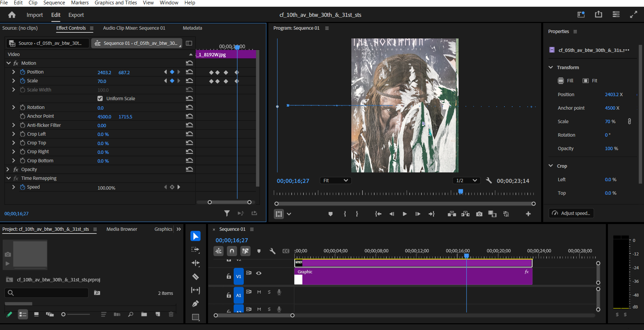The image size is (644, 330).
Task: Open the Graphics and Titles menu
Action: pyautogui.click(x=116, y=3)
